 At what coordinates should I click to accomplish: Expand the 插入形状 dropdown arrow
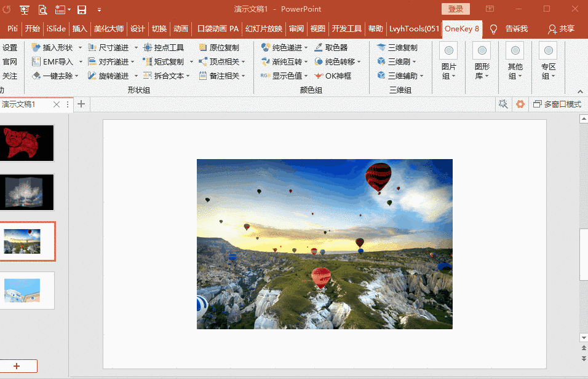tap(81, 47)
